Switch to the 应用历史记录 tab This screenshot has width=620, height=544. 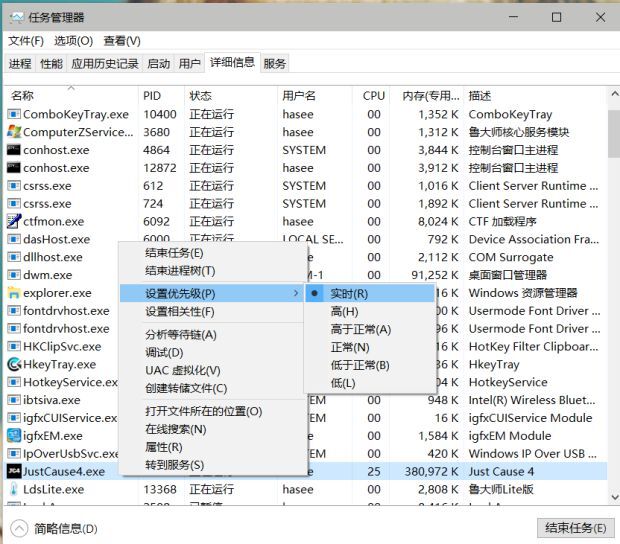(105, 64)
